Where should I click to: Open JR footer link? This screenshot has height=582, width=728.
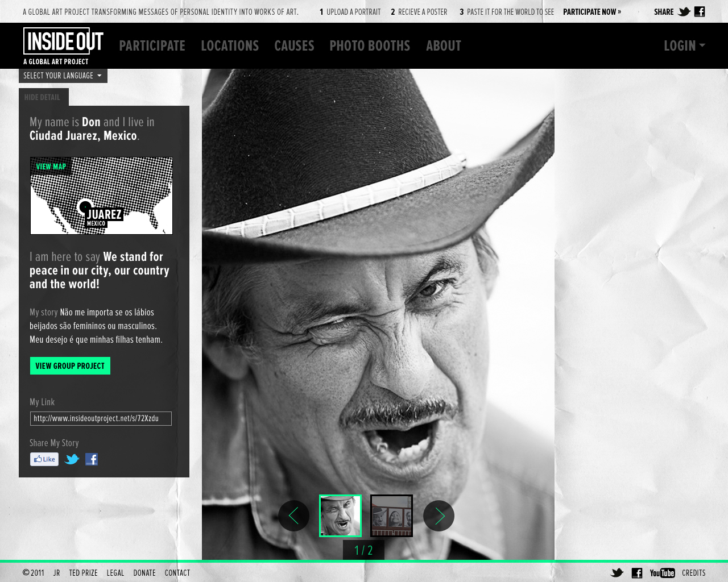(x=56, y=573)
